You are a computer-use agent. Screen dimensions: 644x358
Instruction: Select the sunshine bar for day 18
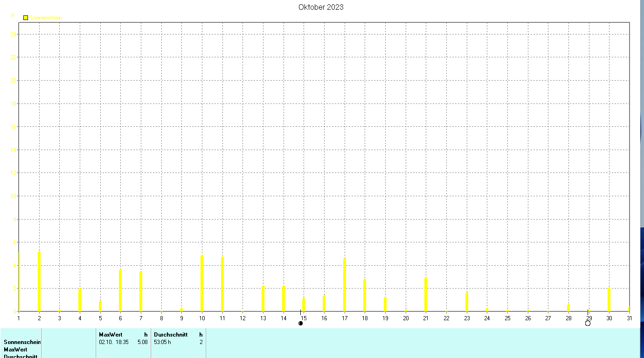(x=365, y=295)
